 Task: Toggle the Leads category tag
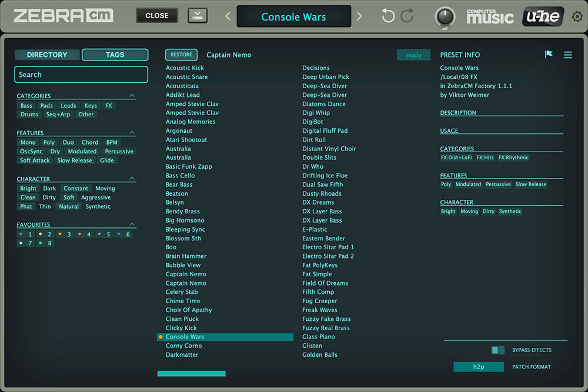pos(68,106)
